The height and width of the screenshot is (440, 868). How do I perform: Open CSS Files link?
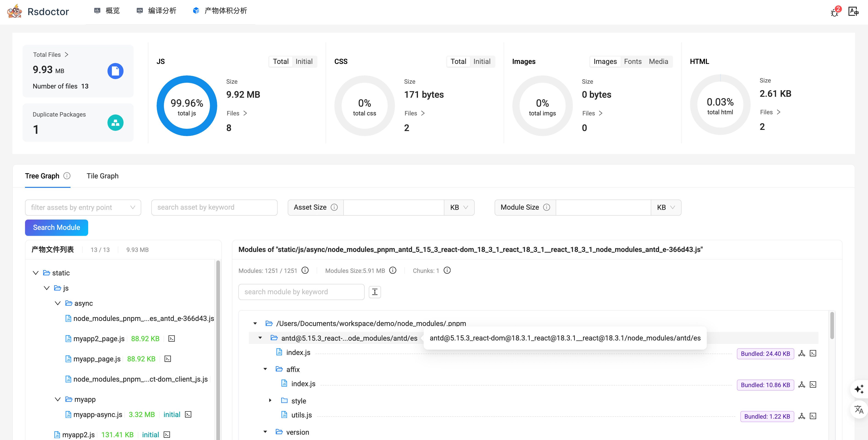click(414, 113)
